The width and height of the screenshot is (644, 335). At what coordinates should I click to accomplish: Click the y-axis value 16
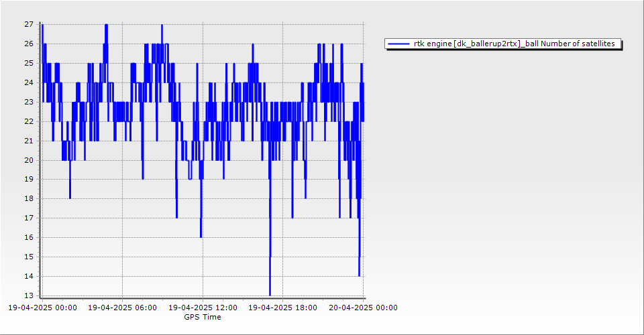[x=29, y=238]
